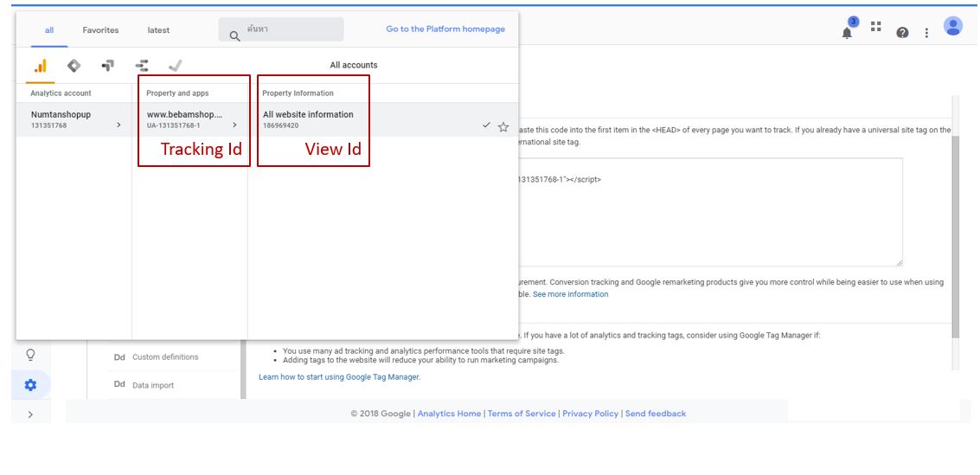Open the Google apps grid

(876, 26)
